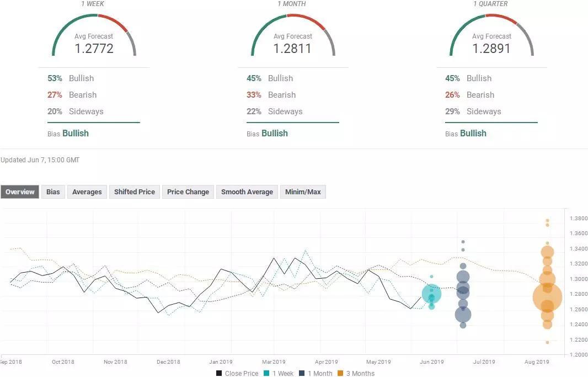Select the Price Change tab
Image resolution: width=588 pixels, height=377 pixels.
(x=188, y=192)
